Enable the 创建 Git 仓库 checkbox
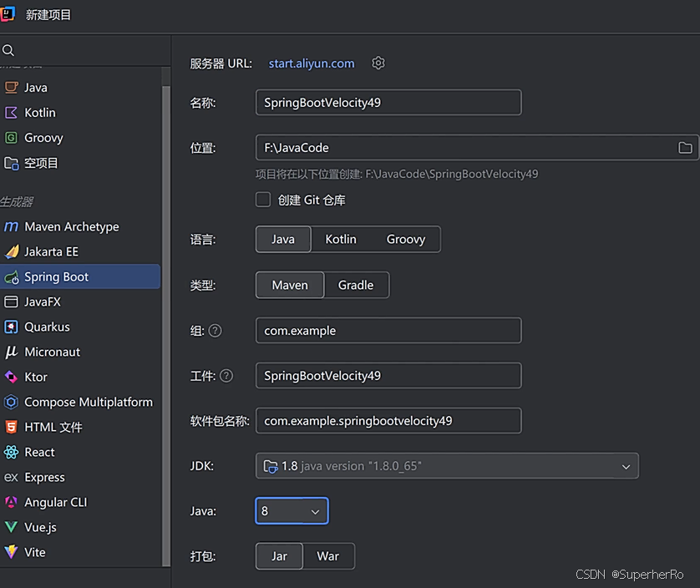The image size is (700, 588). (x=263, y=200)
